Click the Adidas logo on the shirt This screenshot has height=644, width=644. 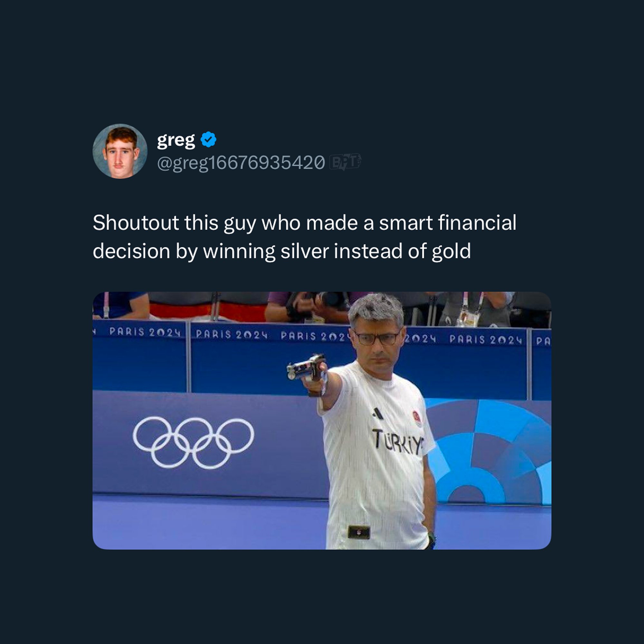(378, 413)
